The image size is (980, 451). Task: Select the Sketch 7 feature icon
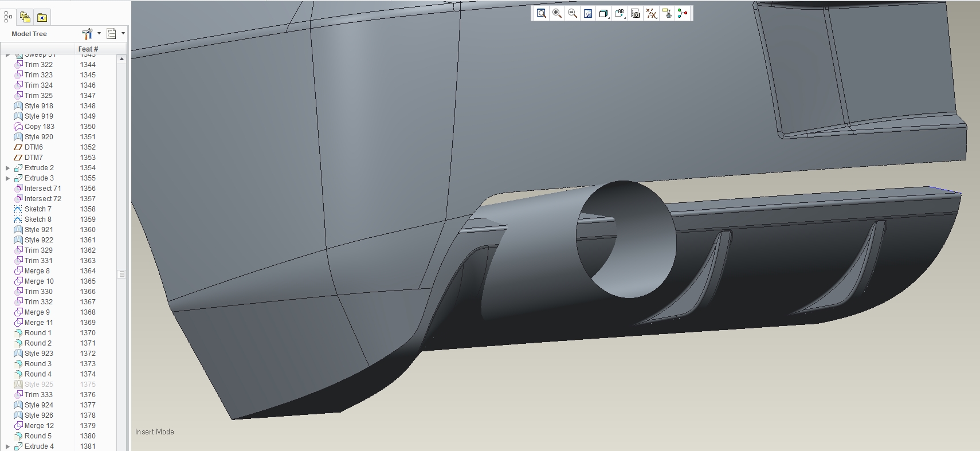pos(18,209)
